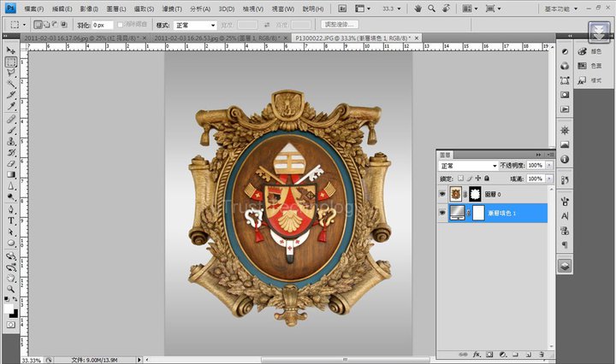Choose Add to selection mode button

pyautogui.click(x=47, y=25)
